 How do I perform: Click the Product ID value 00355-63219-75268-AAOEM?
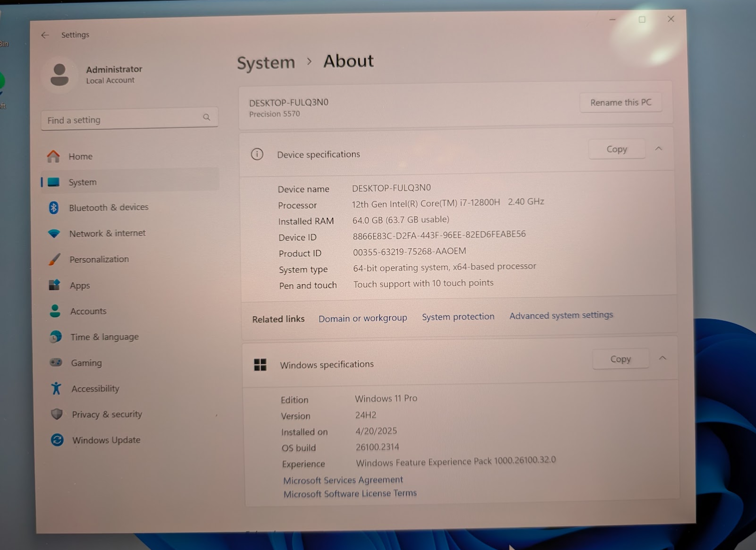pyautogui.click(x=410, y=252)
